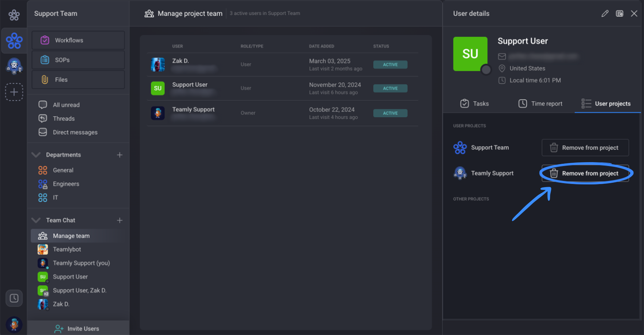
Task: Click the email envelope icon in User details
Action: tap(502, 56)
